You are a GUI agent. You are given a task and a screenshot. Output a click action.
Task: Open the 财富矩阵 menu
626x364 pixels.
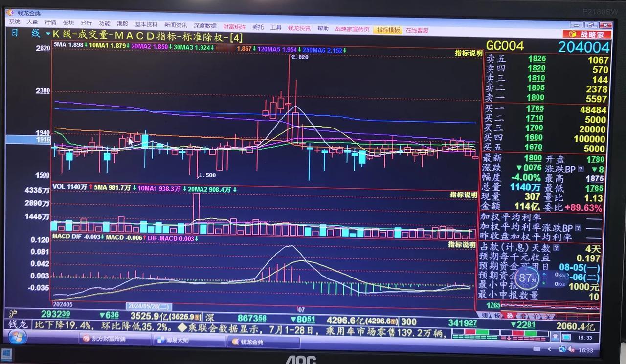(234, 27)
